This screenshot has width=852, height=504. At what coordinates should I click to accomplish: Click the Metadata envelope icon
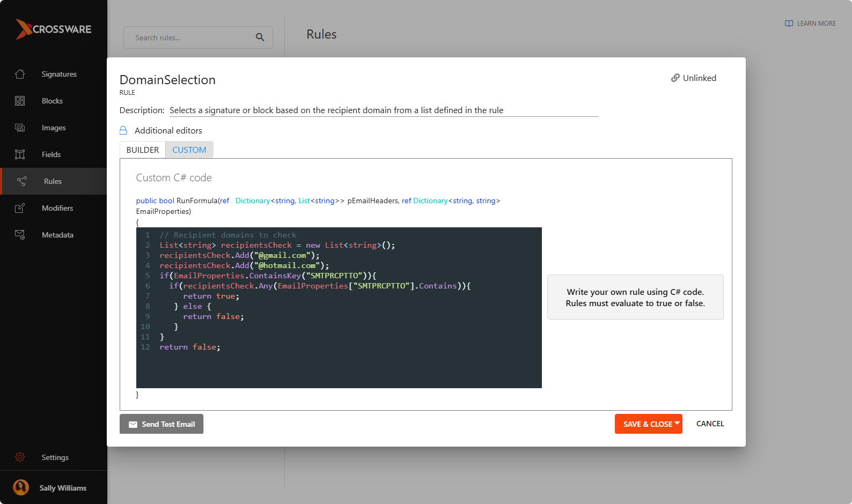point(20,235)
